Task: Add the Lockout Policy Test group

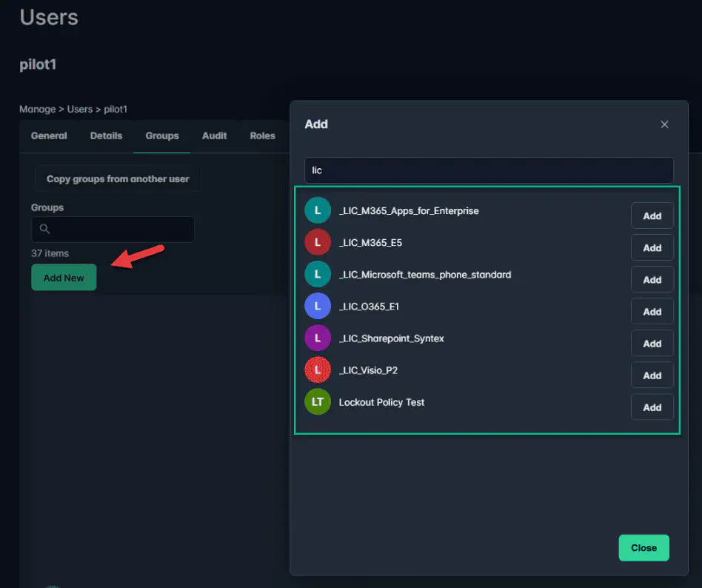Action: [652, 407]
